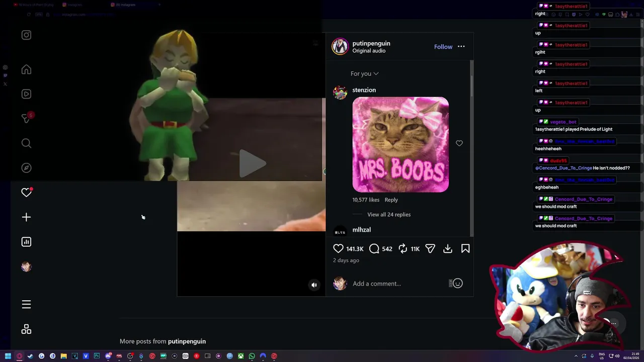Open the volume control in tray
Screen dimensions: 644x362
(617, 356)
